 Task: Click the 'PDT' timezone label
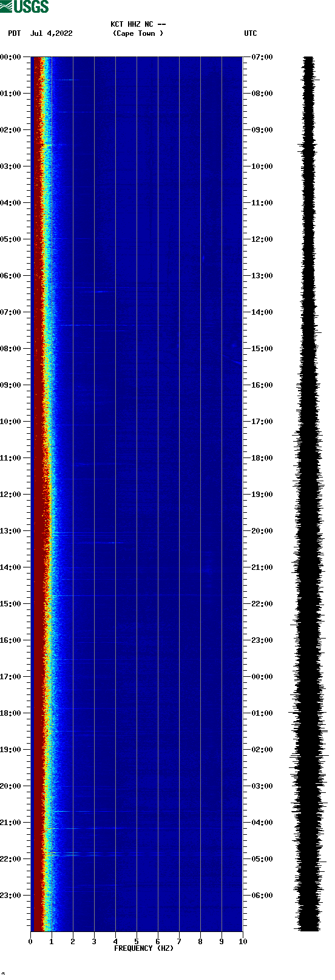(x=15, y=33)
